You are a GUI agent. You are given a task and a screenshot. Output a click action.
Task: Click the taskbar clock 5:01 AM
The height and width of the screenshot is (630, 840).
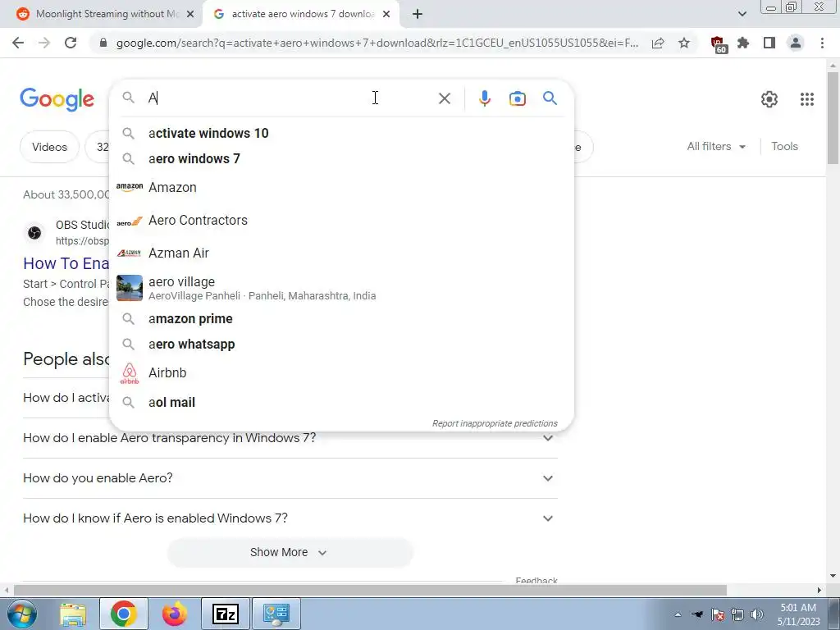pyautogui.click(x=798, y=614)
